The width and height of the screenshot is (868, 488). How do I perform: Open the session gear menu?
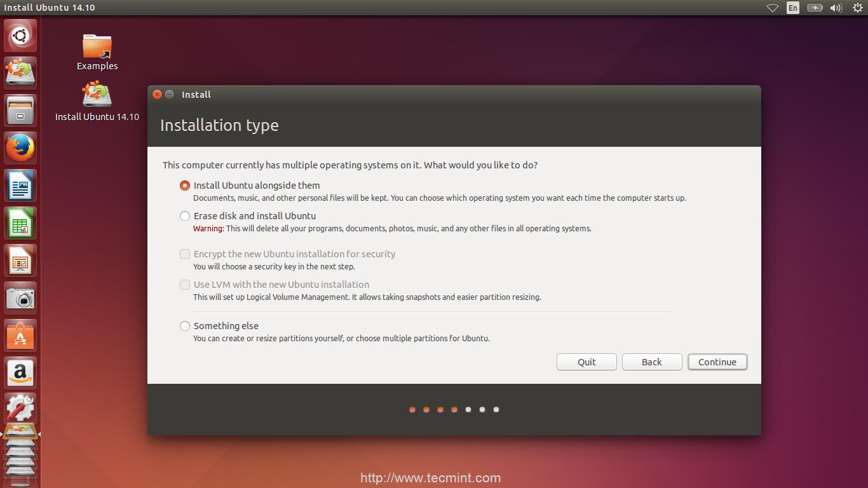[857, 8]
